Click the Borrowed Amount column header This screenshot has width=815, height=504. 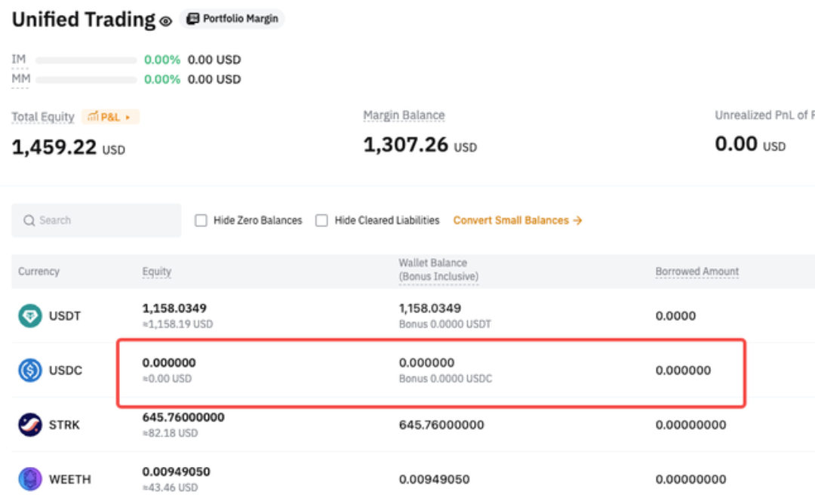point(697,272)
